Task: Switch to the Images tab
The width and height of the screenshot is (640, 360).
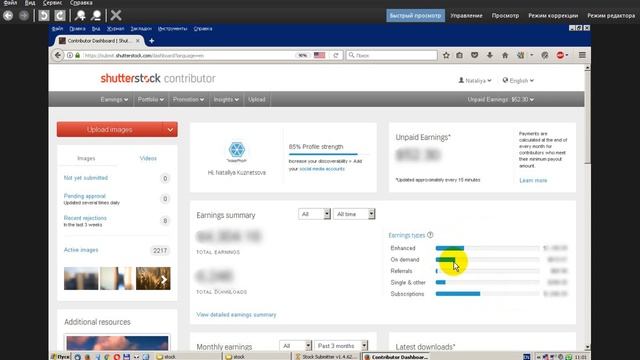Action: click(x=86, y=158)
